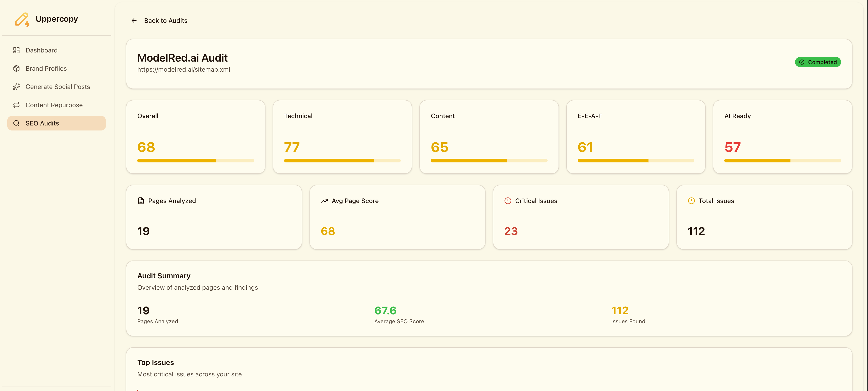Screen dimensions: 868x391
Task: Click the Total Issues yellow alert icon
Action: 691,201
